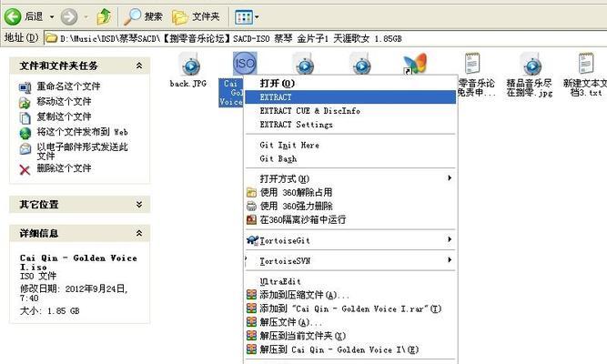This screenshot has height=364, width=607.
Task: Click the 360强力删除 shredder icon
Action: [x=251, y=206]
